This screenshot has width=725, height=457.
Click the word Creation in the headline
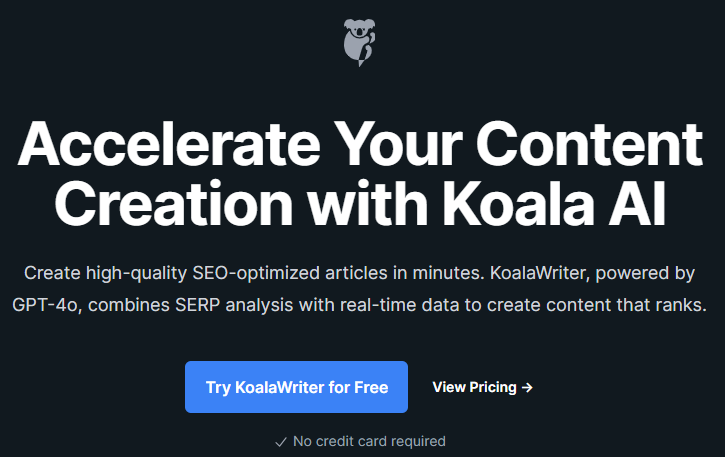point(174,204)
